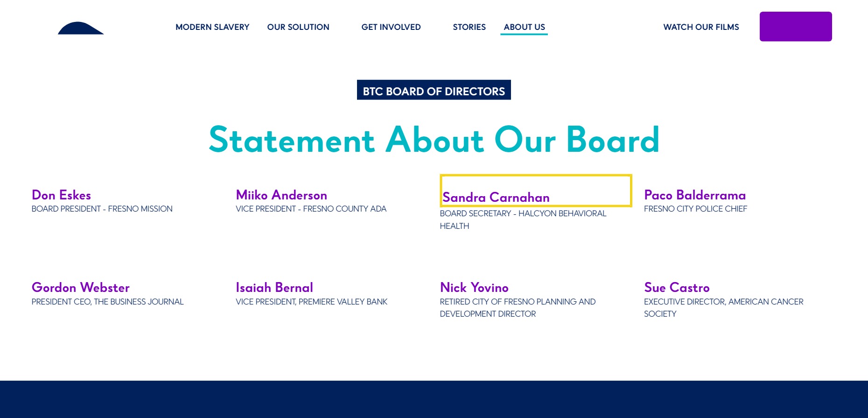This screenshot has width=868, height=418.
Task: Open the Watch Our Films link
Action: click(701, 27)
